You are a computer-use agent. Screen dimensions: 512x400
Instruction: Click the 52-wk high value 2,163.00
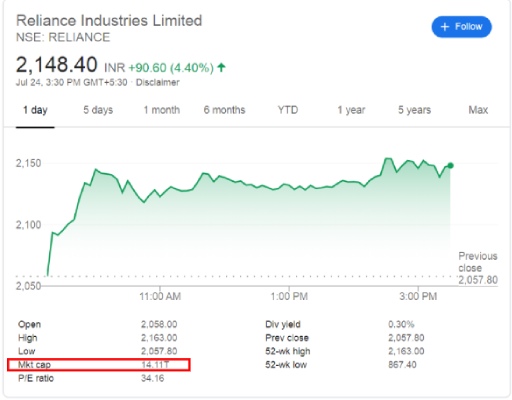point(406,351)
